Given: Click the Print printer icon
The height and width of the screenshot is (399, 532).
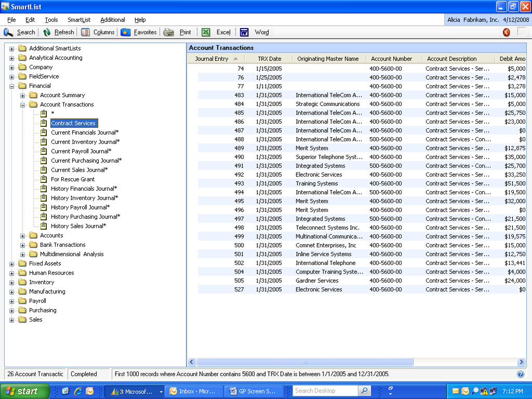Looking at the screenshot, I should [168, 32].
